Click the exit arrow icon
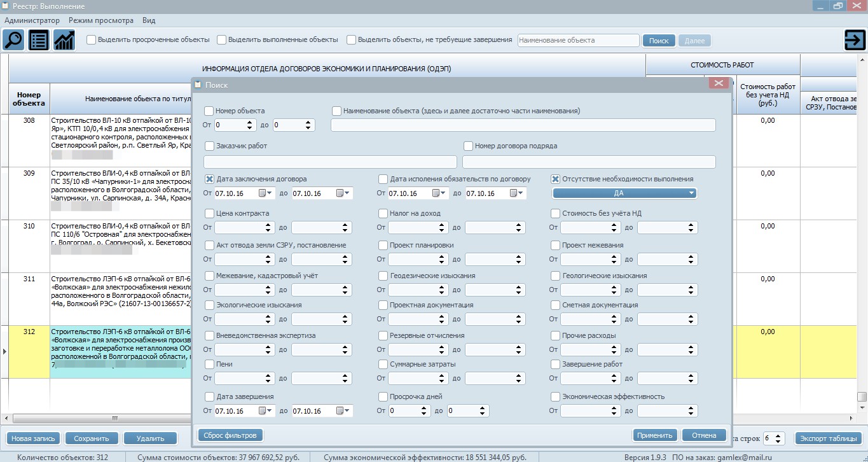 [854, 39]
